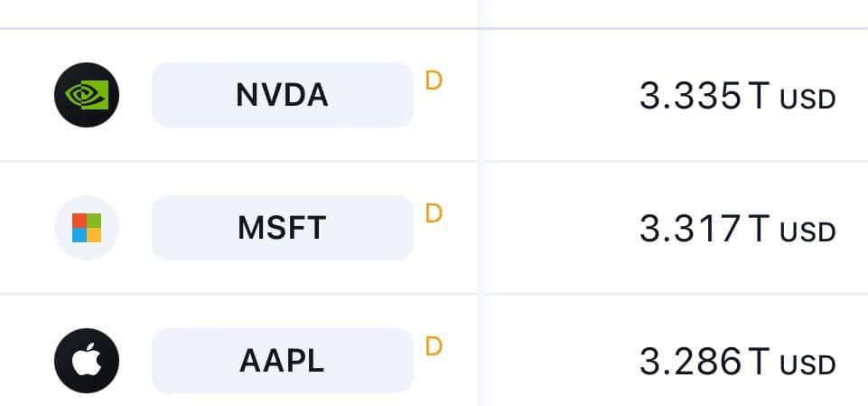Click the USD label in the MSFT row
Image resolution: width=868 pixels, height=406 pixels.
click(x=808, y=232)
